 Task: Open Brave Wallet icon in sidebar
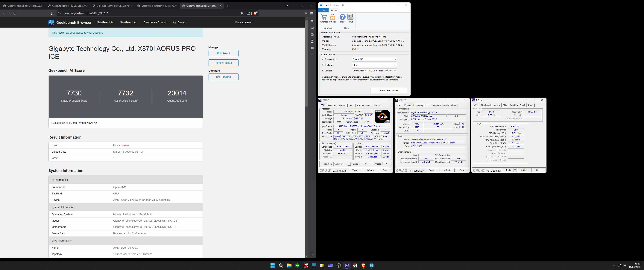312,34
